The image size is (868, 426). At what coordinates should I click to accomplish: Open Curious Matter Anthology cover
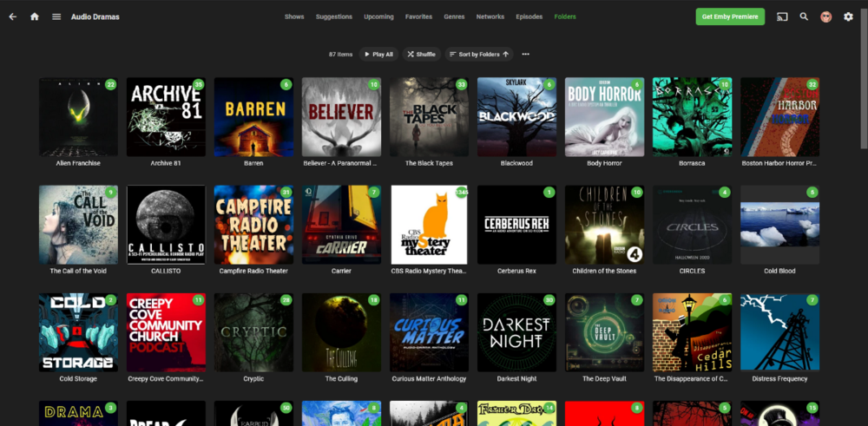[x=429, y=332]
